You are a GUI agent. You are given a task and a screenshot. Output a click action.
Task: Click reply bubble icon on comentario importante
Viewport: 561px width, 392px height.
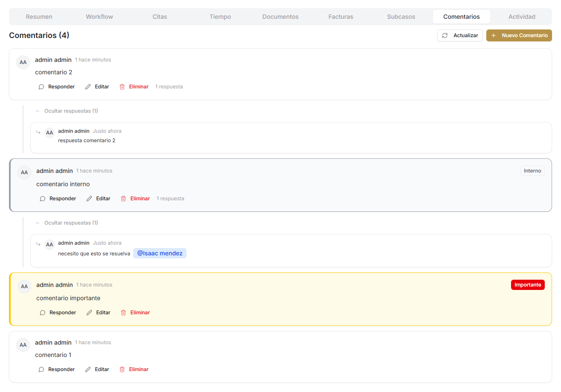click(x=43, y=313)
